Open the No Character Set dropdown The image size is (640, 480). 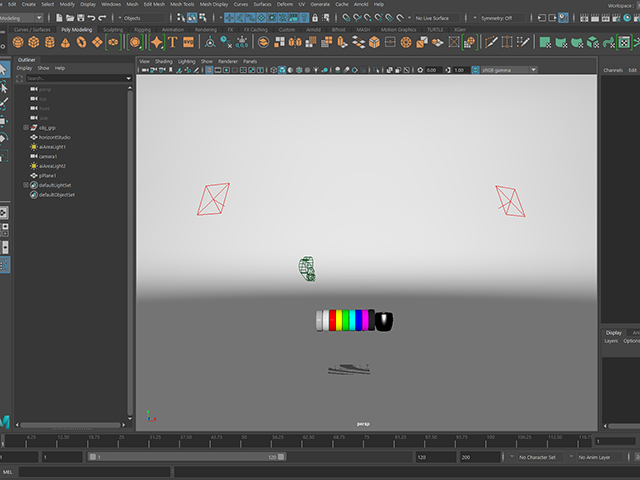[x=542, y=457]
